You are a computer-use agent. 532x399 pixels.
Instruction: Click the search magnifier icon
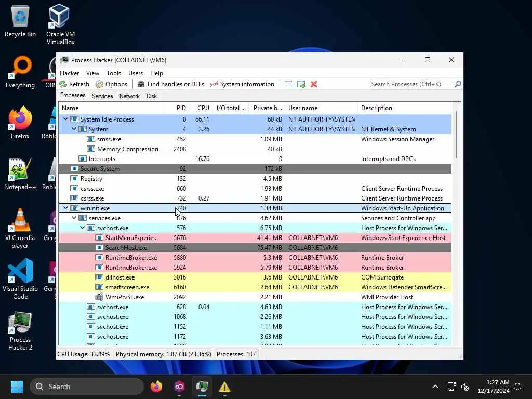tap(458, 84)
